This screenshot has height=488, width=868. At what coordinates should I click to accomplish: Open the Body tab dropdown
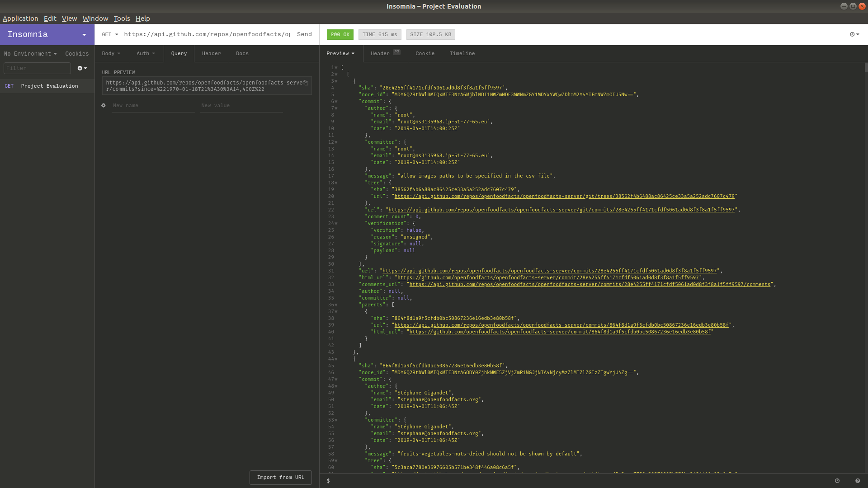111,53
